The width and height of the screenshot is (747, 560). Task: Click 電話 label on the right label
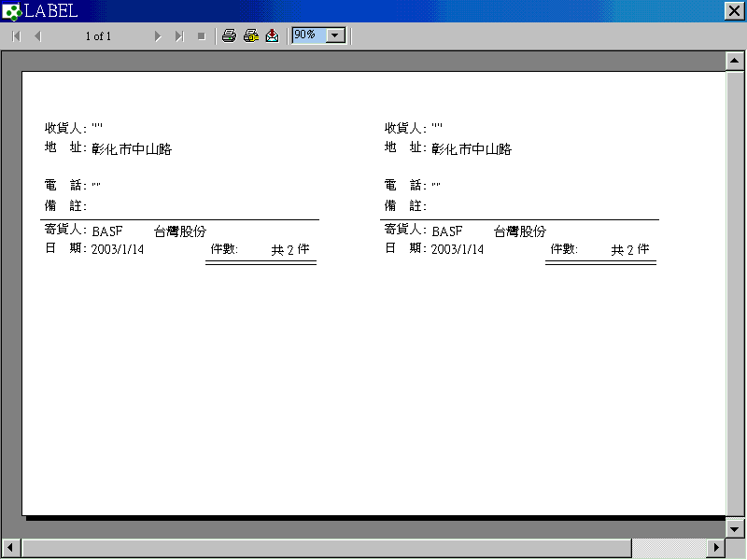405,185
